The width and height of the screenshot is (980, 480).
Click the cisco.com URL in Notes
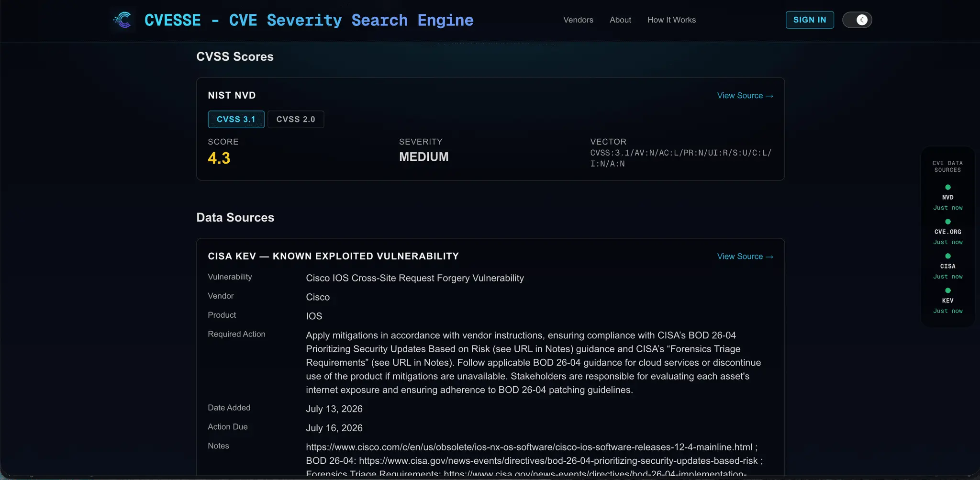[x=529, y=447]
